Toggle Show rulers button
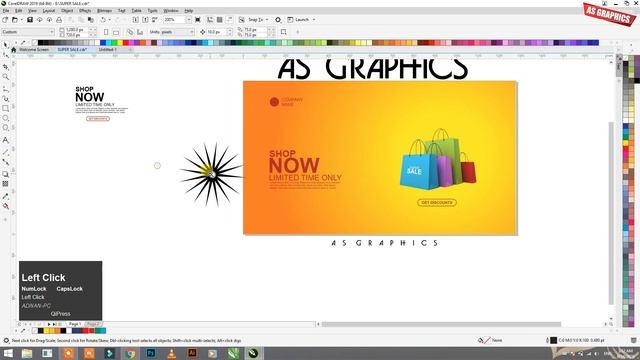 tap(210, 20)
